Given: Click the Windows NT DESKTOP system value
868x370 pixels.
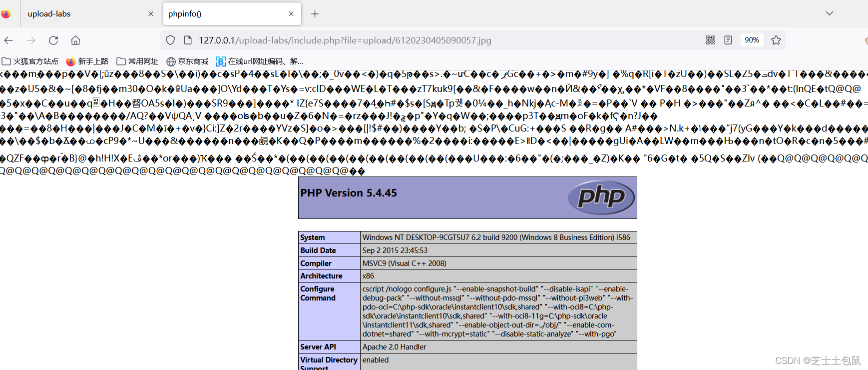Looking at the screenshot, I should tap(496, 237).
